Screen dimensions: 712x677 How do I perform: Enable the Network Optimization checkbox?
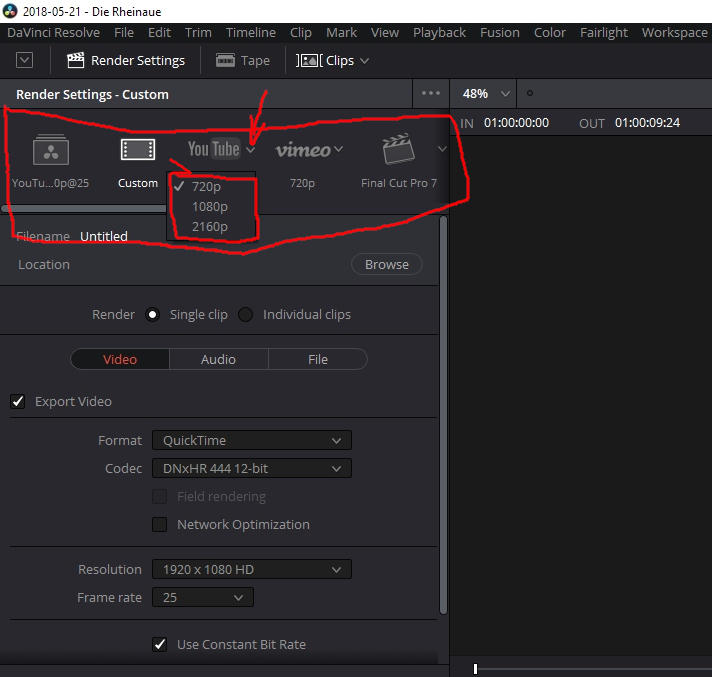click(x=159, y=524)
